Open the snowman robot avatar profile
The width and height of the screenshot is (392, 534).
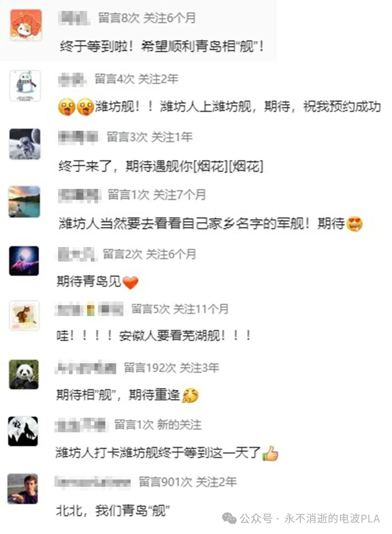pyautogui.click(x=25, y=85)
